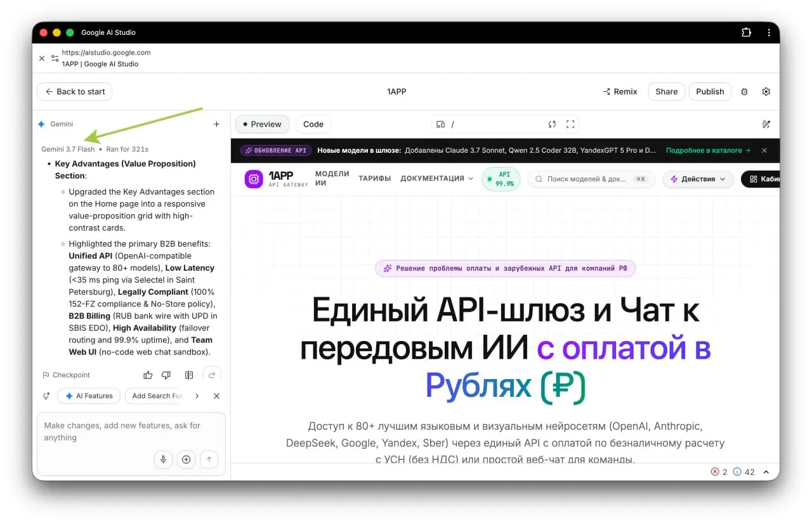812x523 pixels.
Task: Click the Ran for 321s label
Action: point(127,149)
